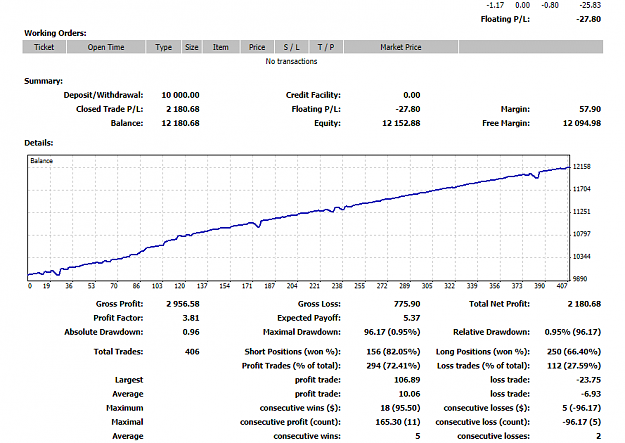This screenshot has height=443, width=625.
Task: Click the Ticket column header
Action: [x=44, y=47]
